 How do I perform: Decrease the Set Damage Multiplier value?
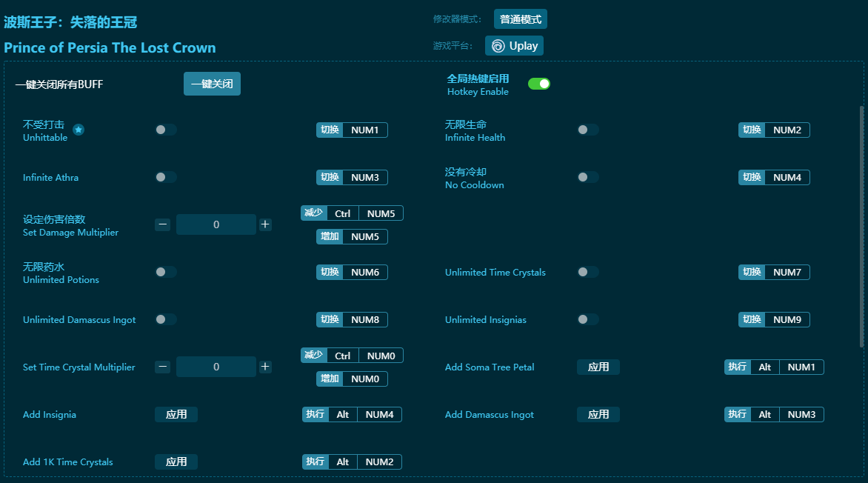[163, 224]
